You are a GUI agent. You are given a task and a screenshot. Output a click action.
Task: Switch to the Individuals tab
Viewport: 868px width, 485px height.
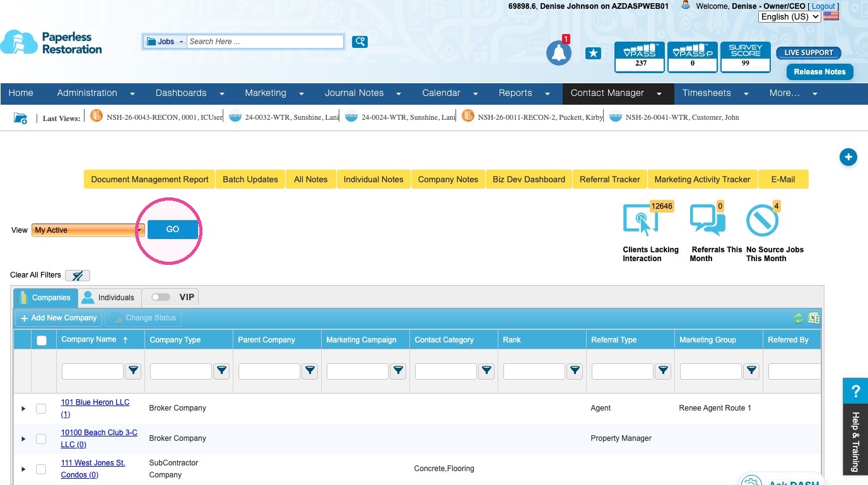109,298
